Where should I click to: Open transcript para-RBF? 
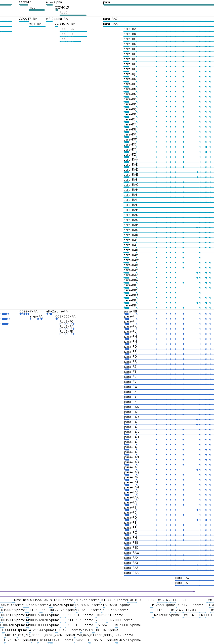click(131, 305)
